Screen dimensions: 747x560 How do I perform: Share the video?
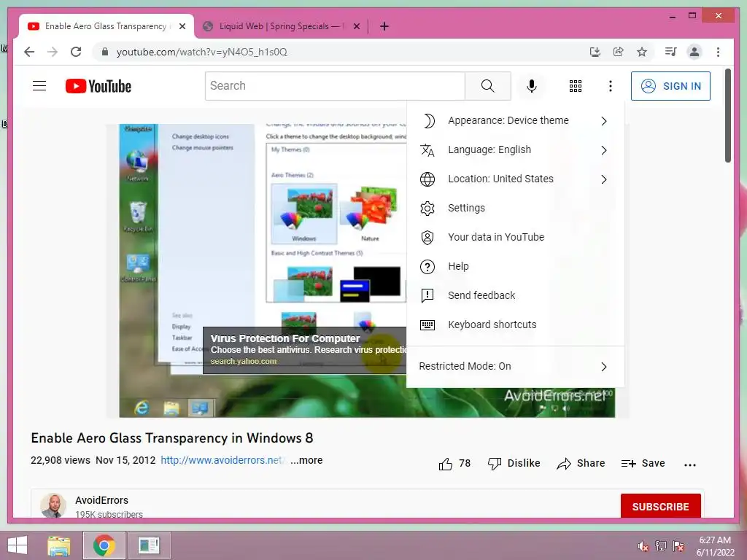[581, 463]
